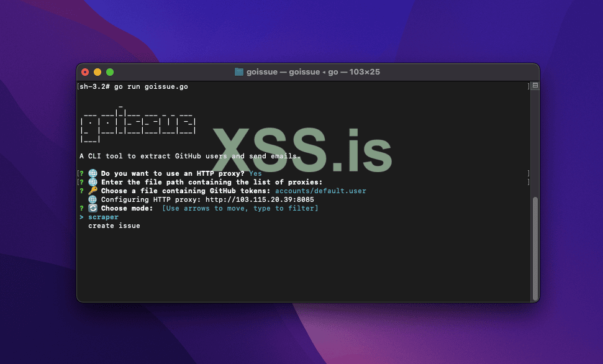Click the accounts/default.user file path
The image size is (603, 364).
pyautogui.click(x=320, y=191)
